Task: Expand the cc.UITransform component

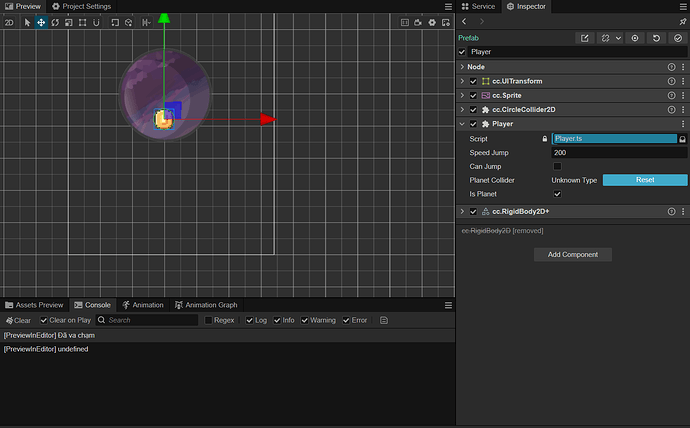Action: point(462,81)
